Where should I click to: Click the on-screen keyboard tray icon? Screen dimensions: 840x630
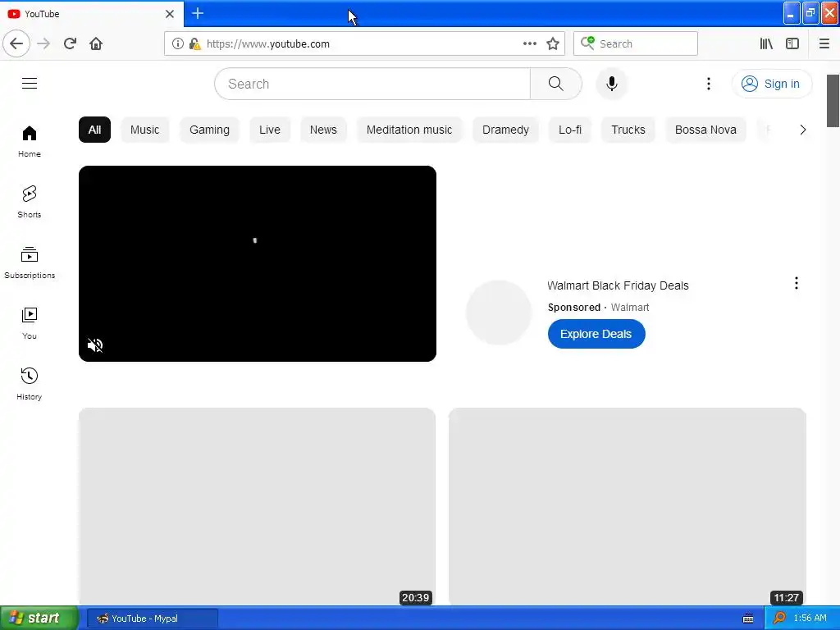point(748,619)
